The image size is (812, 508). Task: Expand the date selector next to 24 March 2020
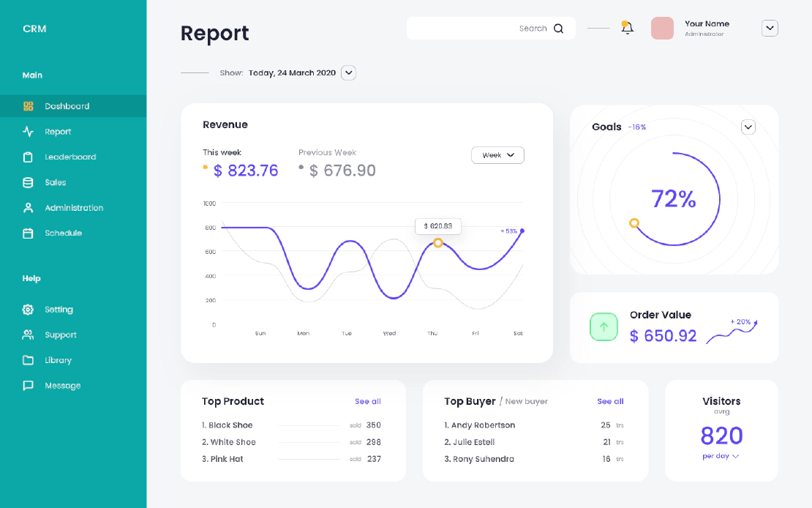click(349, 72)
